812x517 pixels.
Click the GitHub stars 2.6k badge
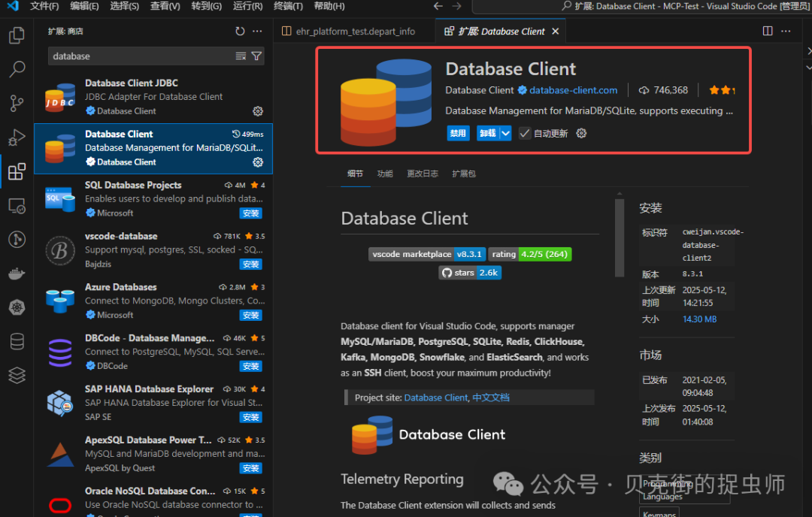click(470, 273)
